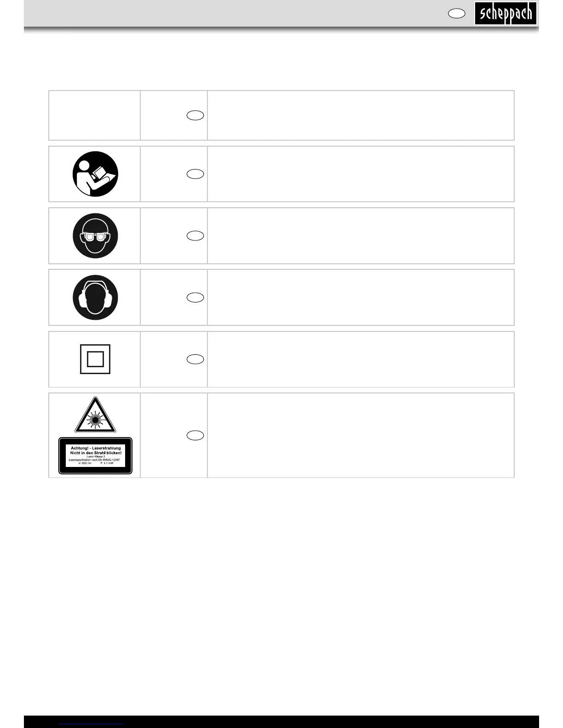Click the oval in the safety goggles row
563x728 pixels.
pyautogui.click(x=195, y=236)
